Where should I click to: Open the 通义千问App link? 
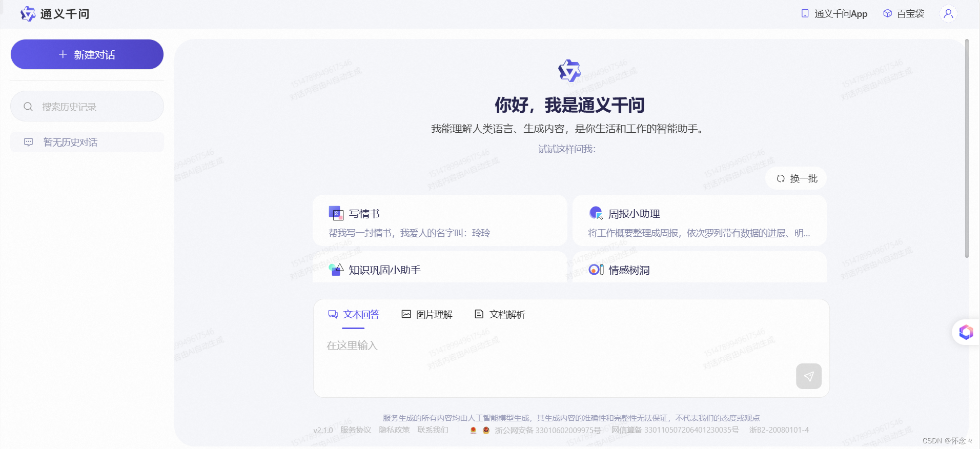click(x=834, y=14)
